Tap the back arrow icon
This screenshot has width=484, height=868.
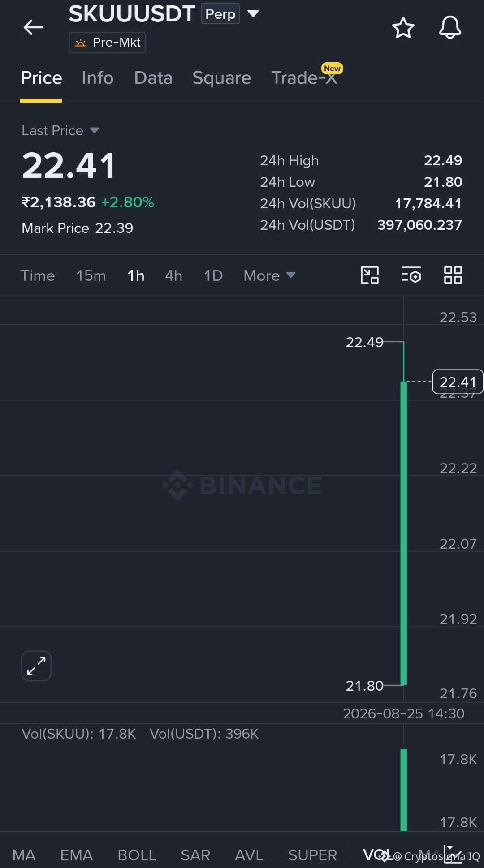click(x=34, y=27)
